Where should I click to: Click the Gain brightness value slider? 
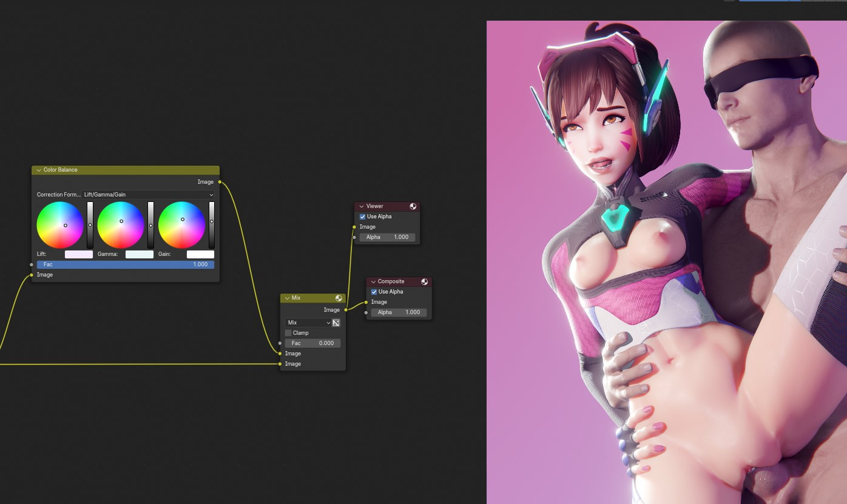coord(212,225)
